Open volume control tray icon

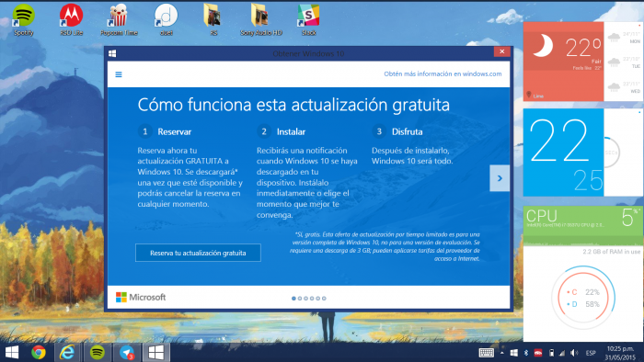(x=574, y=353)
